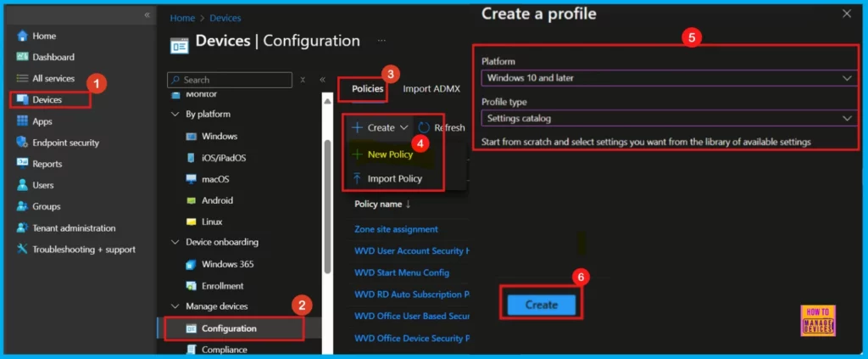Screen dimensions: 868x359
Task: Click the Refresh circular arrow icon
Action: (x=424, y=128)
